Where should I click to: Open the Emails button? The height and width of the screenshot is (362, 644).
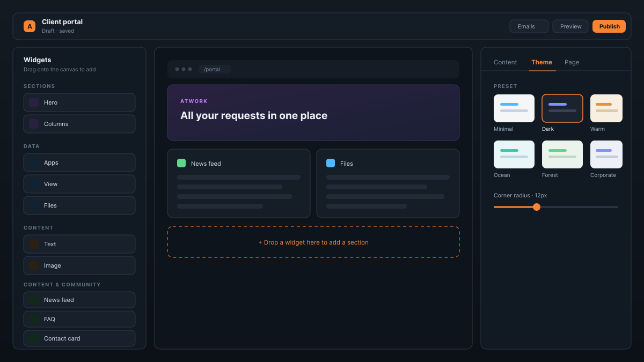529,26
